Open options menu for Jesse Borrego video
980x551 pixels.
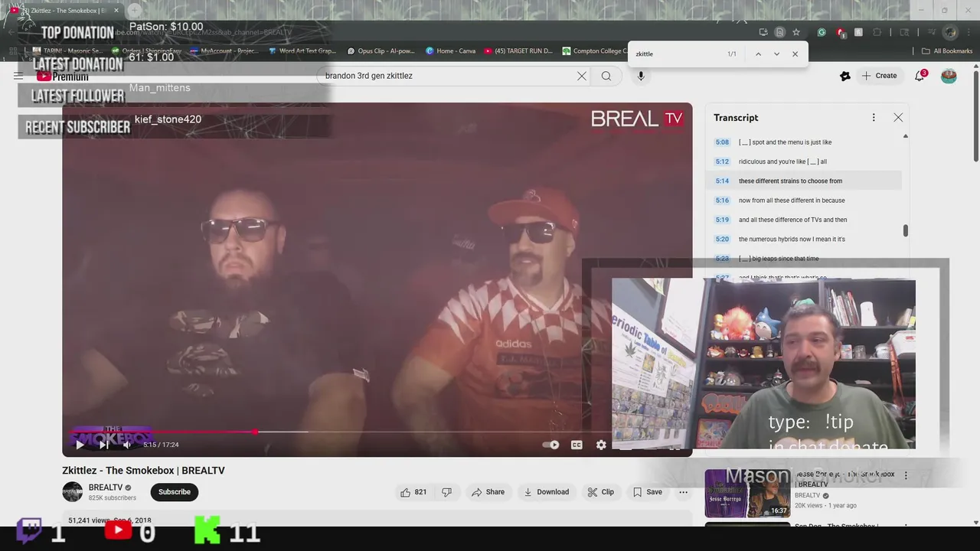[906, 475]
